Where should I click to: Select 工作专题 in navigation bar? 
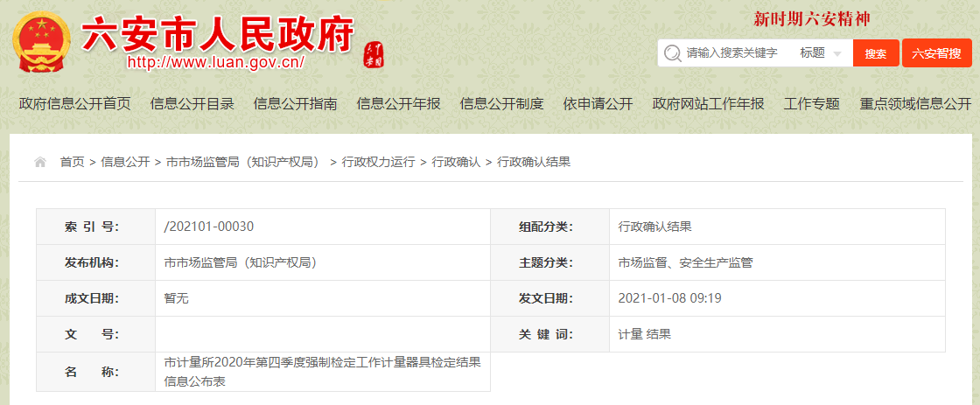[x=812, y=103]
